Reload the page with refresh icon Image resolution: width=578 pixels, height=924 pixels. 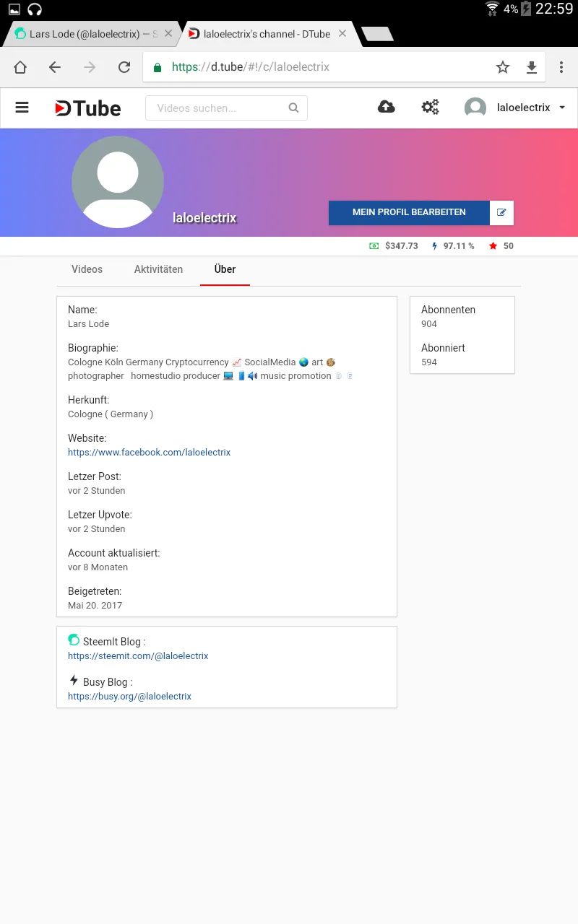[x=124, y=67]
